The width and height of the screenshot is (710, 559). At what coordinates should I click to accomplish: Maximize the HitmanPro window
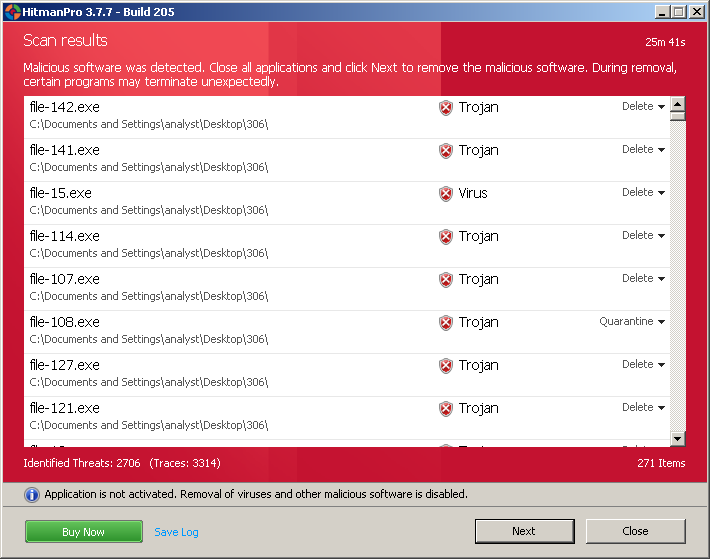(679, 12)
